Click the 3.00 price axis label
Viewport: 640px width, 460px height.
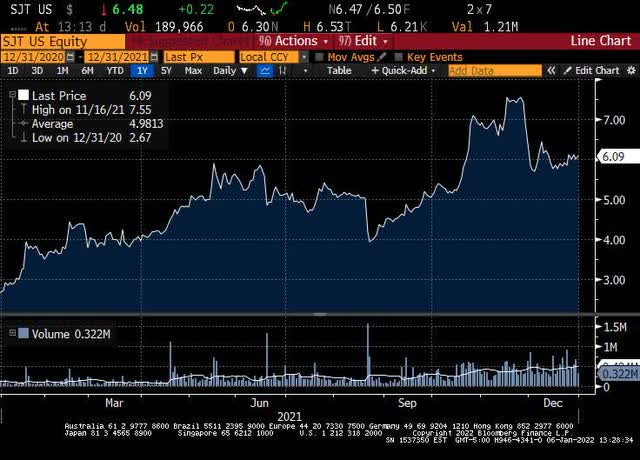[x=614, y=280]
